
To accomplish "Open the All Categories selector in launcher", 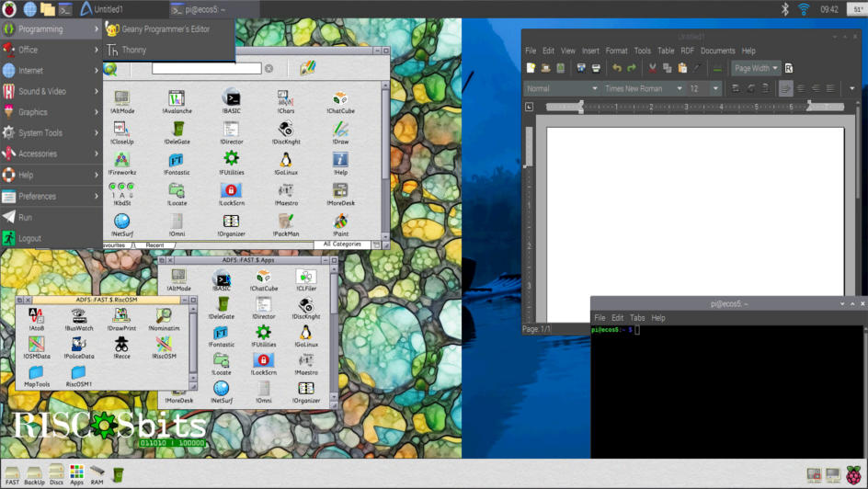I will click(342, 244).
